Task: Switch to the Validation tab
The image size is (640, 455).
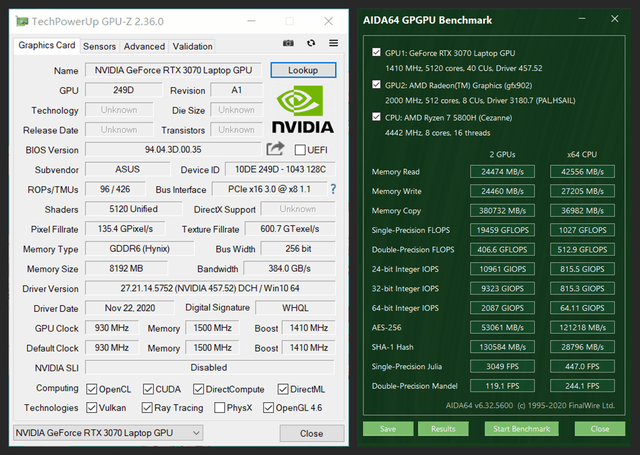Action: 192,47
